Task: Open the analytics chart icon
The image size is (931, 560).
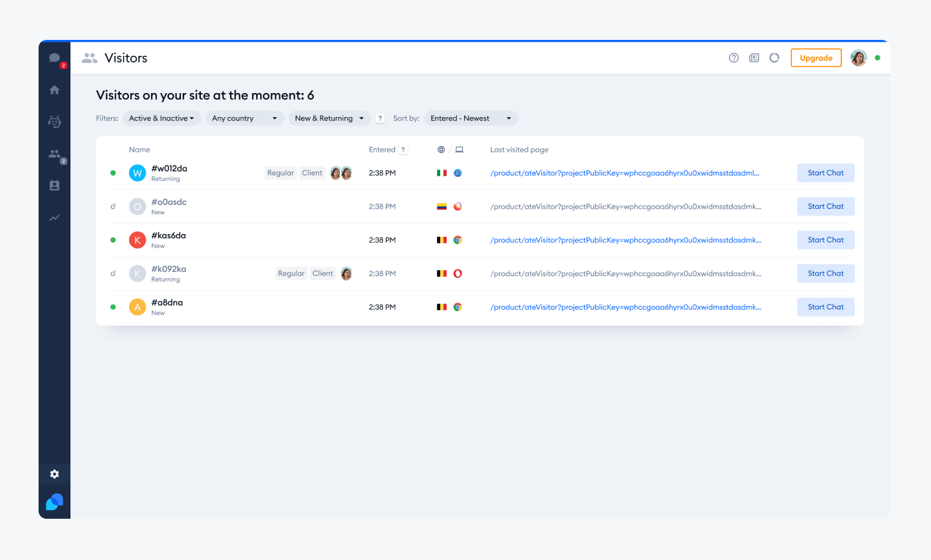Action: [55, 217]
